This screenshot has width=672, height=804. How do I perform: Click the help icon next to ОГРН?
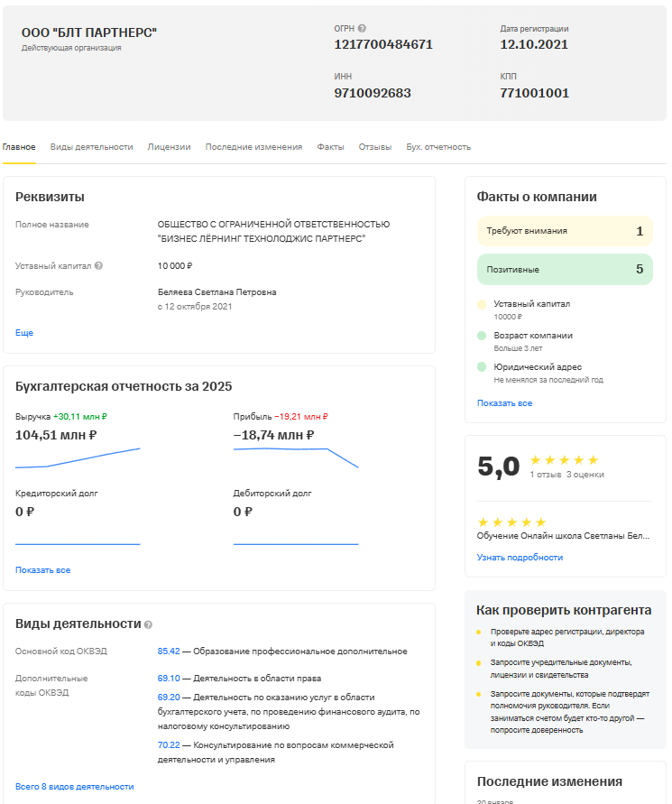[362, 29]
